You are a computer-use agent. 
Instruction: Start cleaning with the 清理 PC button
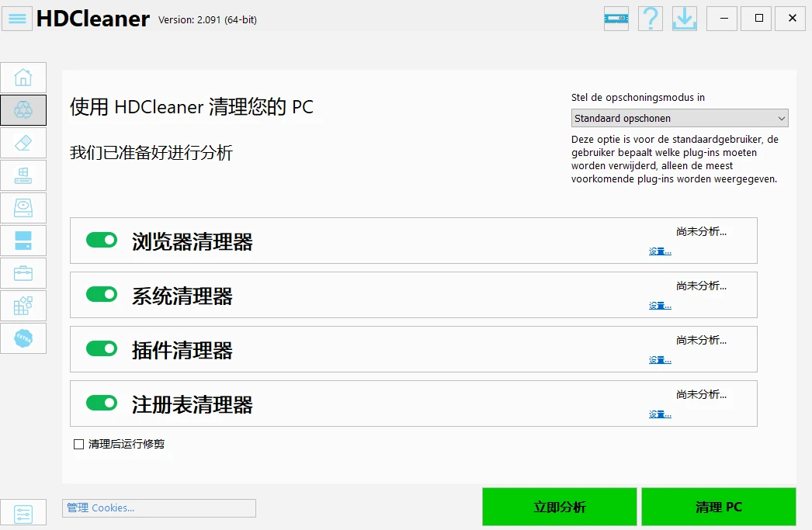[718, 506]
